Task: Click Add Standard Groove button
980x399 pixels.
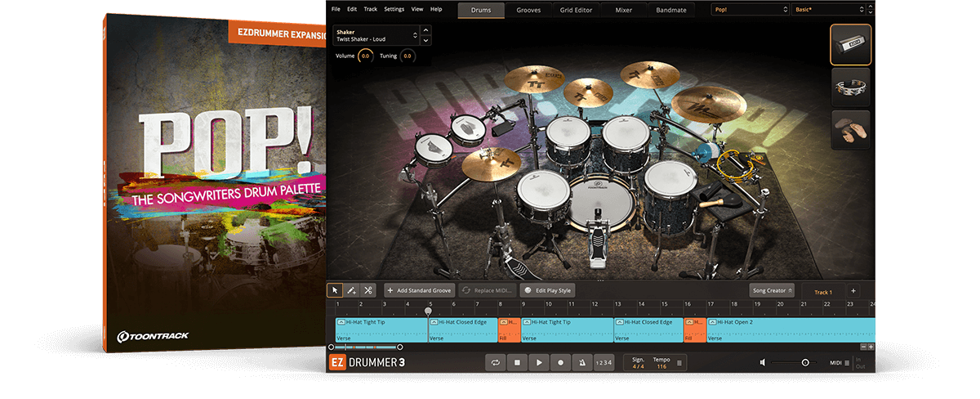Action: click(x=420, y=290)
